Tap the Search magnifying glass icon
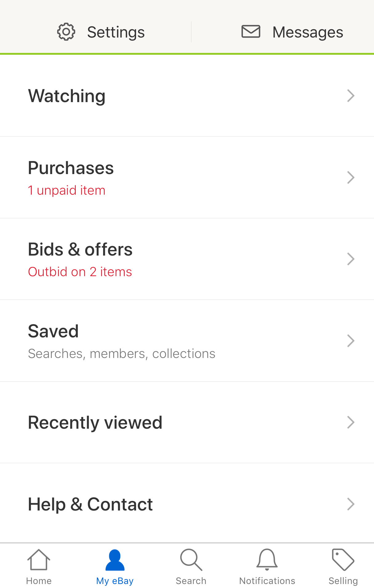This screenshot has height=588, width=374. click(191, 560)
